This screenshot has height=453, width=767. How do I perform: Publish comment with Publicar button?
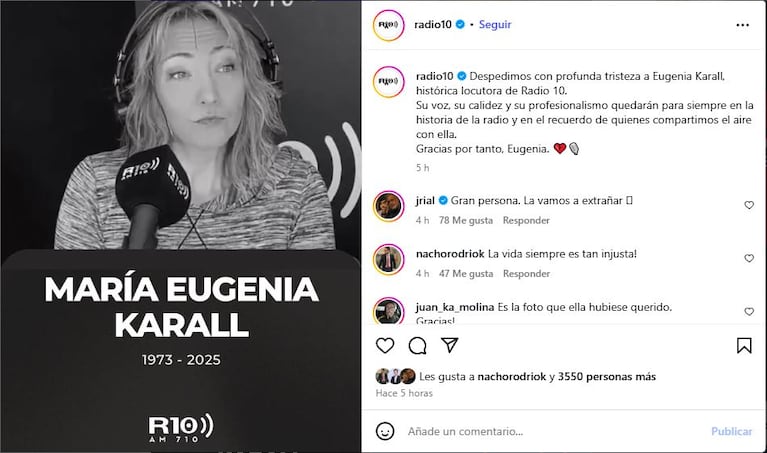(x=731, y=431)
